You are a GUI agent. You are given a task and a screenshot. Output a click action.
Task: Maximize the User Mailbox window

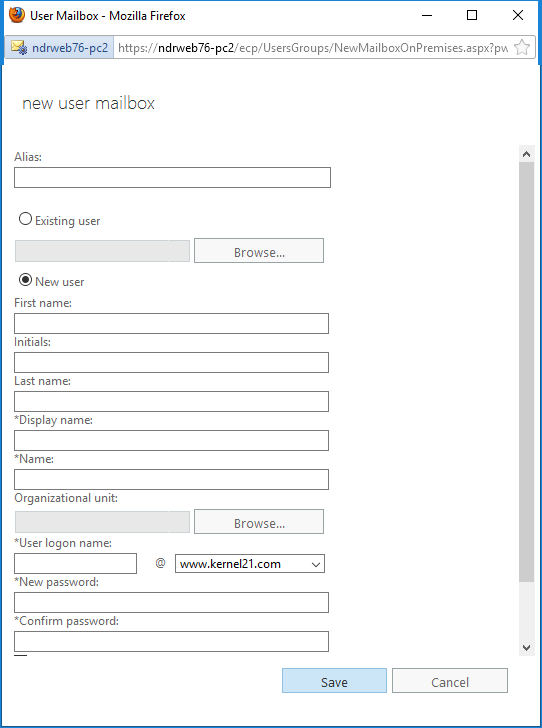pyautogui.click(x=472, y=15)
